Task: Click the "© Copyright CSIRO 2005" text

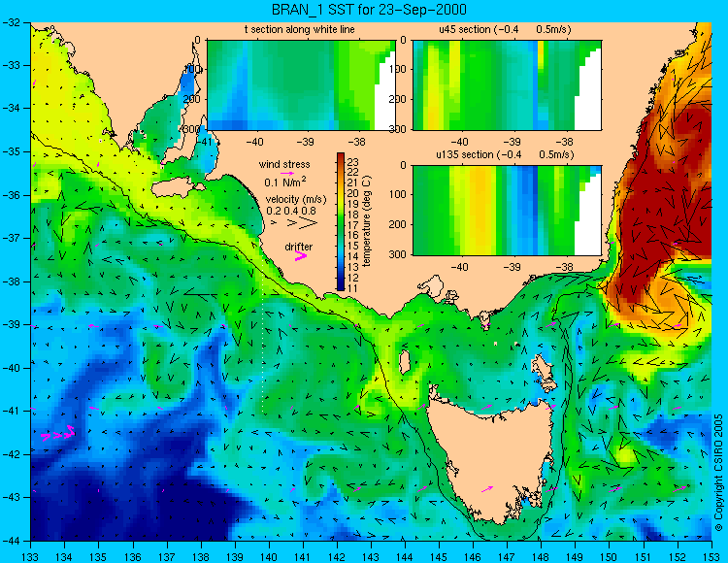Action: tap(718, 473)
